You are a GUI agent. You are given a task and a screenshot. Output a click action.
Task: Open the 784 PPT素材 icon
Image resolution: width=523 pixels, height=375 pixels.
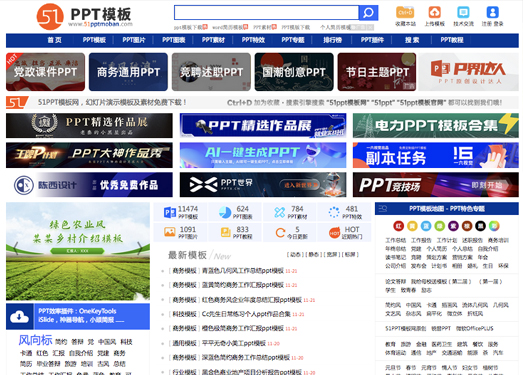click(x=280, y=212)
